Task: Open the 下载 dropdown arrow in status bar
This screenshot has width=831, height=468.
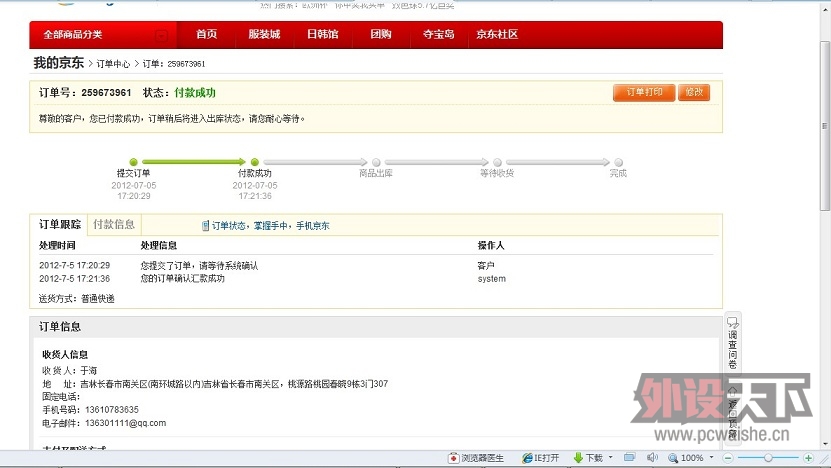Action: click(x=612, y=458)
